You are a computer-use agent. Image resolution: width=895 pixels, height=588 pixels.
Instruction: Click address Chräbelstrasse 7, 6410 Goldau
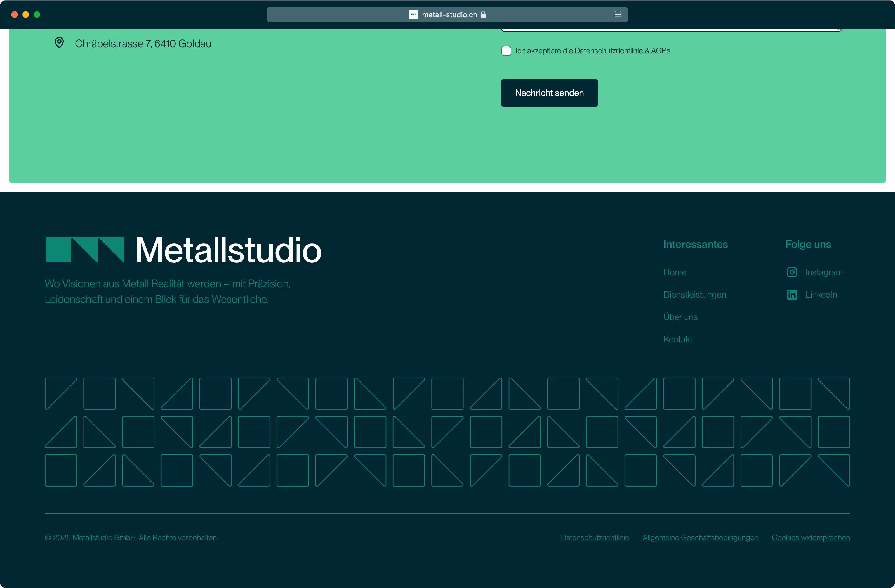pos(143,44)
